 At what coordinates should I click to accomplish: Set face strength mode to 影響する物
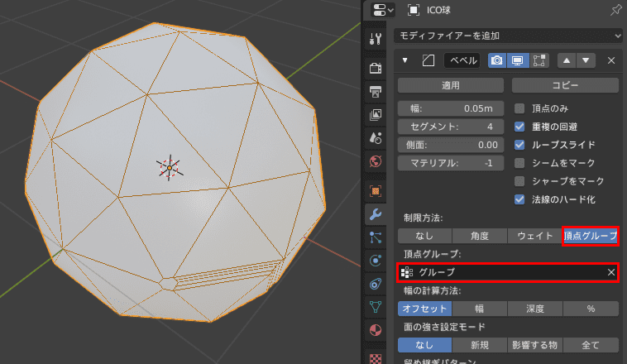535,345
